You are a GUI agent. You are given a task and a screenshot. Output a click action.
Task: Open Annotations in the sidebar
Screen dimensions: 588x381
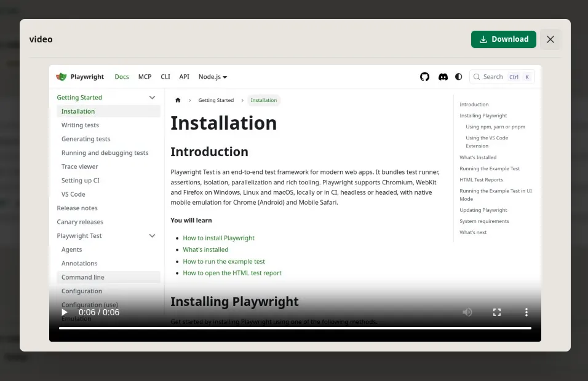[x=79, y=264]
